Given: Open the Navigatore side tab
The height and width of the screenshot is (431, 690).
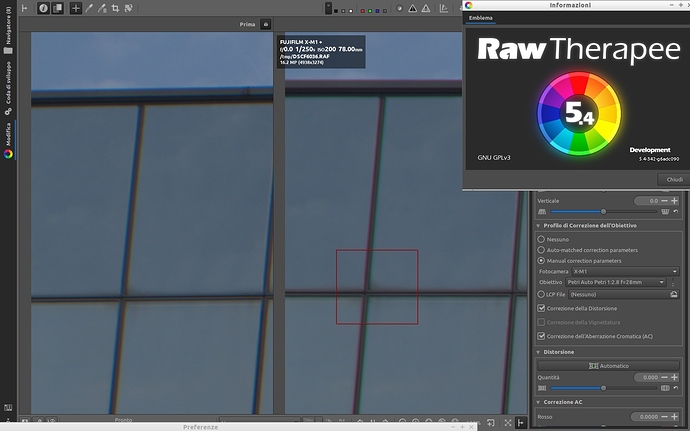Looking at the screenshot, I should pos(9,28).
